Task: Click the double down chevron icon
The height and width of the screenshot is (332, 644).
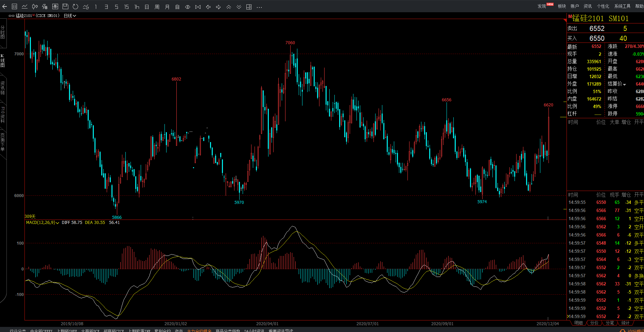Action: point(239,6)
